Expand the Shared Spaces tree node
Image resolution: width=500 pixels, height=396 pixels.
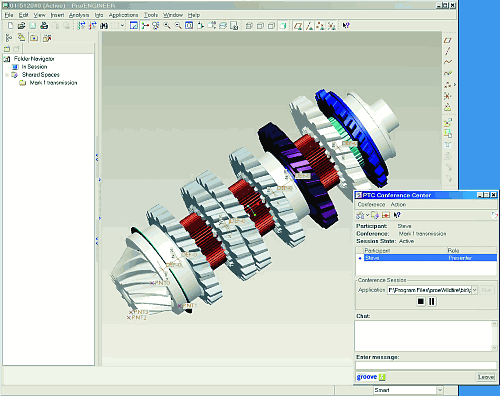7,75
